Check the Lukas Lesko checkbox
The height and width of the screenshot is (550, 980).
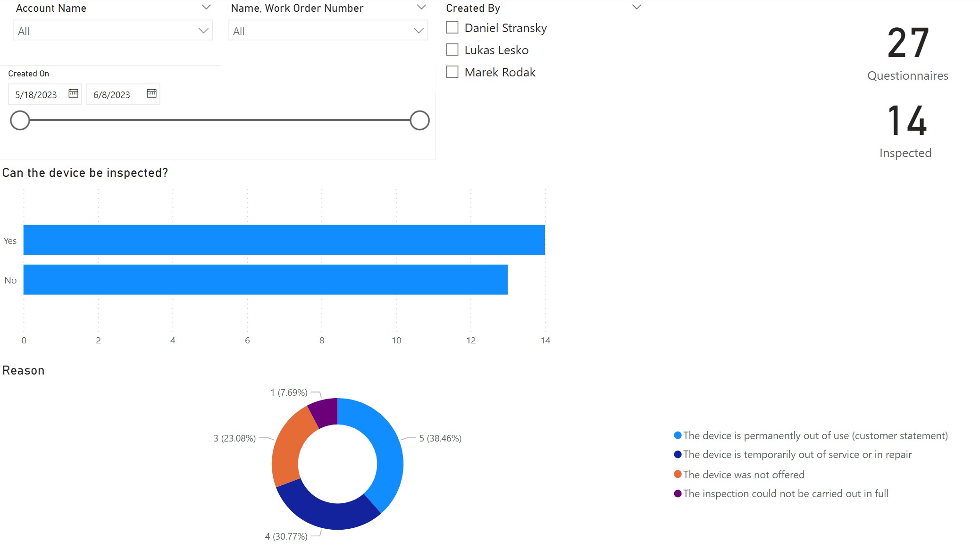(x=452, y=50)
